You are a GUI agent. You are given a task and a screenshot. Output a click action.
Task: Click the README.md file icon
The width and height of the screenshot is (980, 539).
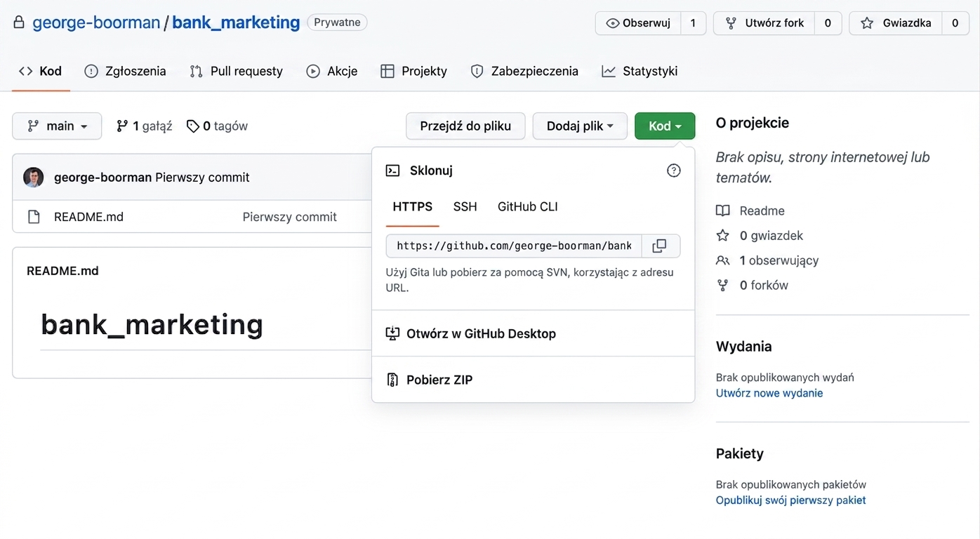34,217
